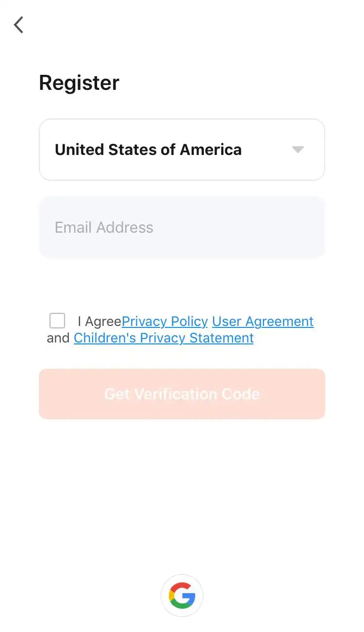Screen dimensions: 364x632
Task: Open the User Agreement link
Action: click(x=263, y=322)
